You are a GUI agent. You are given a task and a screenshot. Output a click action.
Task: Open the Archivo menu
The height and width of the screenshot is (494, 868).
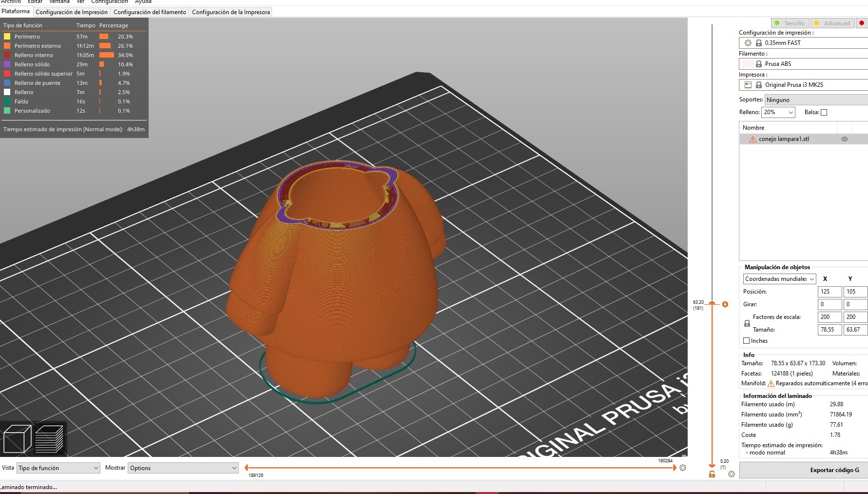click(x=12, y=2)
